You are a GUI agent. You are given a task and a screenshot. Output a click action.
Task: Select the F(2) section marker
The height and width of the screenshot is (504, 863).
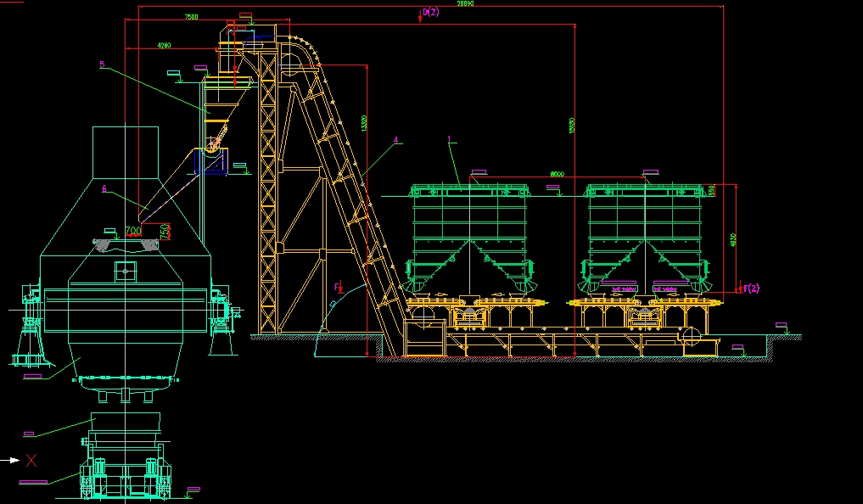click(751, 288)
